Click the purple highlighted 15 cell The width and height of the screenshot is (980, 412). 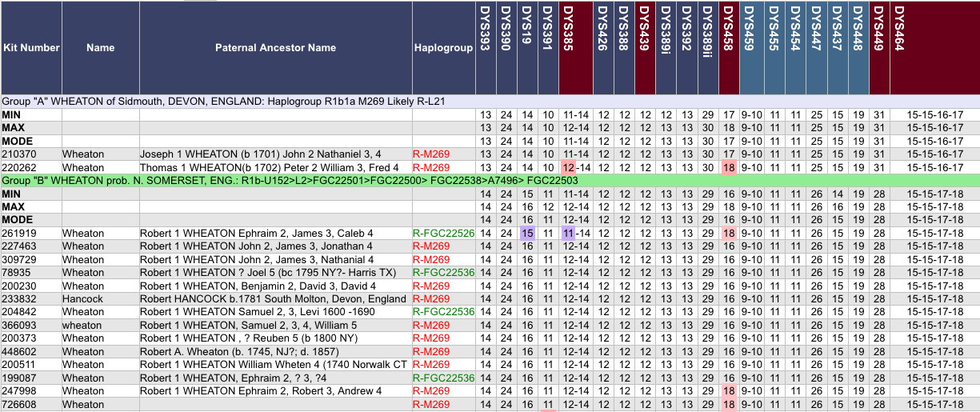526,234
